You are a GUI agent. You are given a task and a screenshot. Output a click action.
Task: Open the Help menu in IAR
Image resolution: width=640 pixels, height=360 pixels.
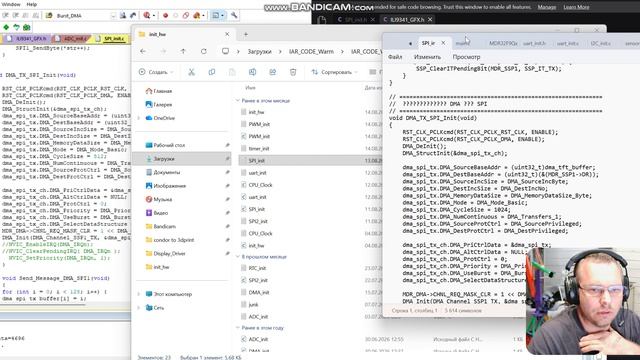[31, 4]
